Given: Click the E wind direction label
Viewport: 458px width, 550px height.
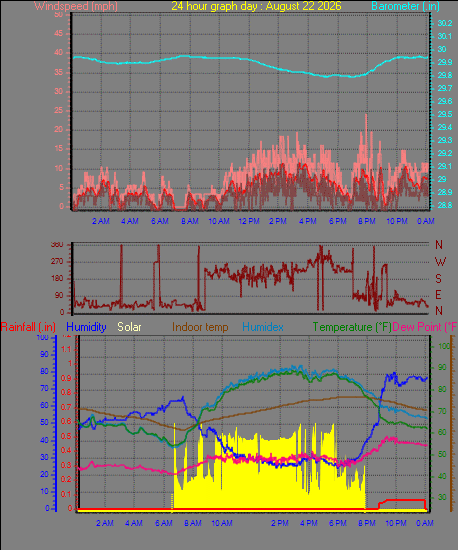Looking at the screenshot, I should tap(438, 295).
